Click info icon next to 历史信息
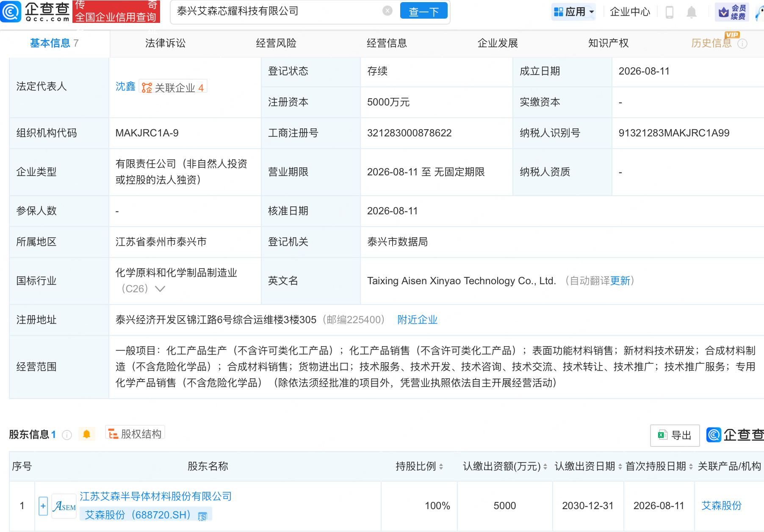The width and height of the screenshot is (764, 532). click(742, 44)
